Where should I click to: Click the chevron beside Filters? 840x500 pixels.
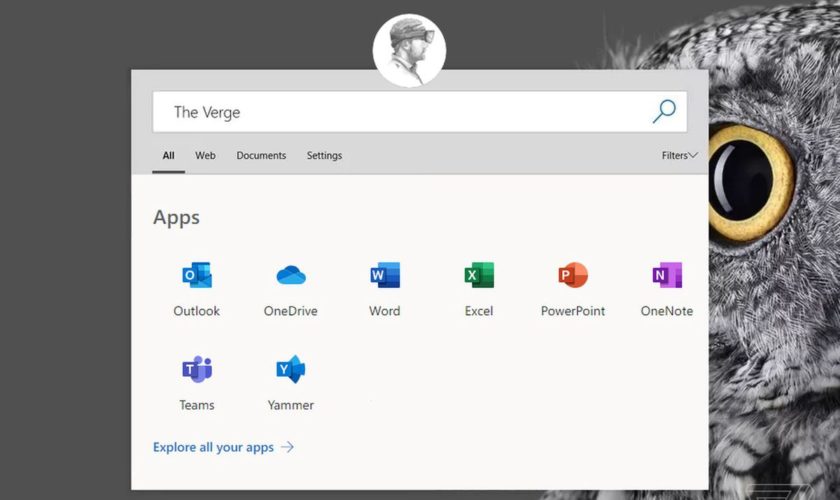[x=693, y=156]
